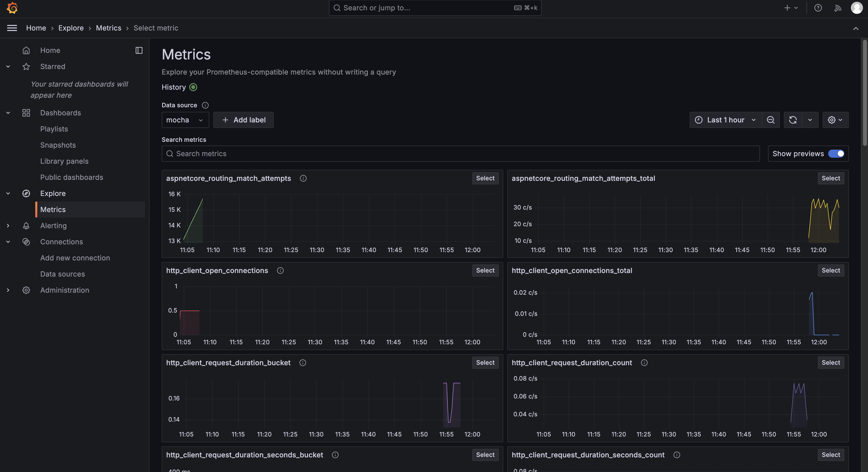
Task: Open the news feed RSS icon
Action: tap(838, 8)
